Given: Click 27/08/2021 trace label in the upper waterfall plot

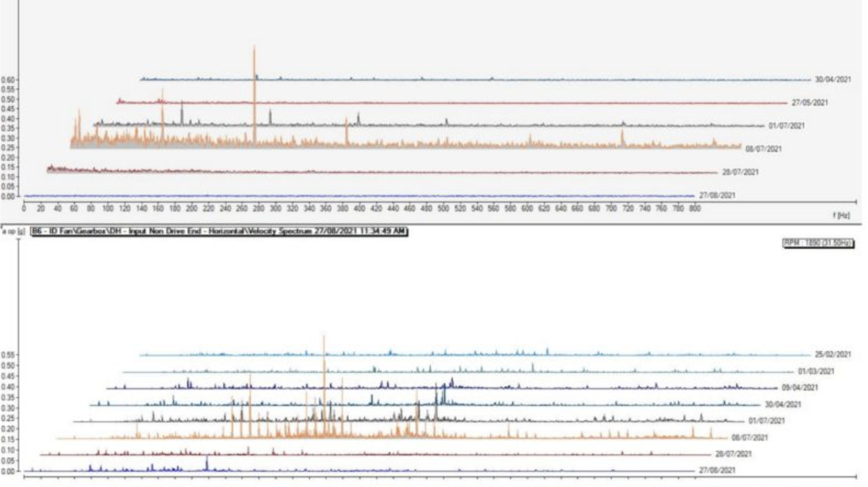Looking at the screenshot, I should [717, 195].
